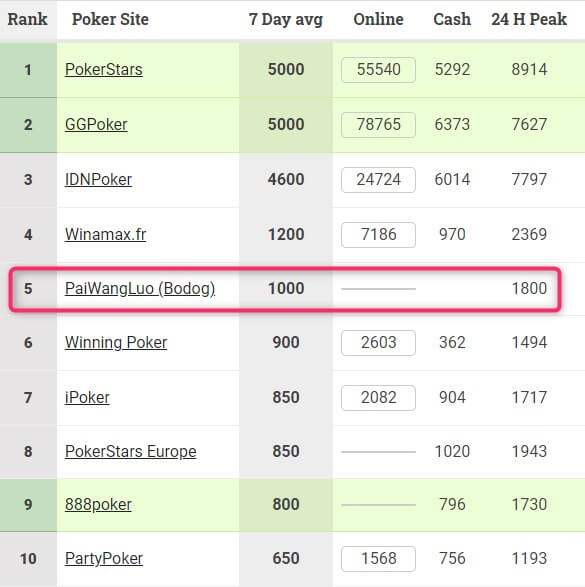Viewport: 585px width, 587px height.
Task: Open the PaiWangLuo (Bodog) link
Action: 140,289
